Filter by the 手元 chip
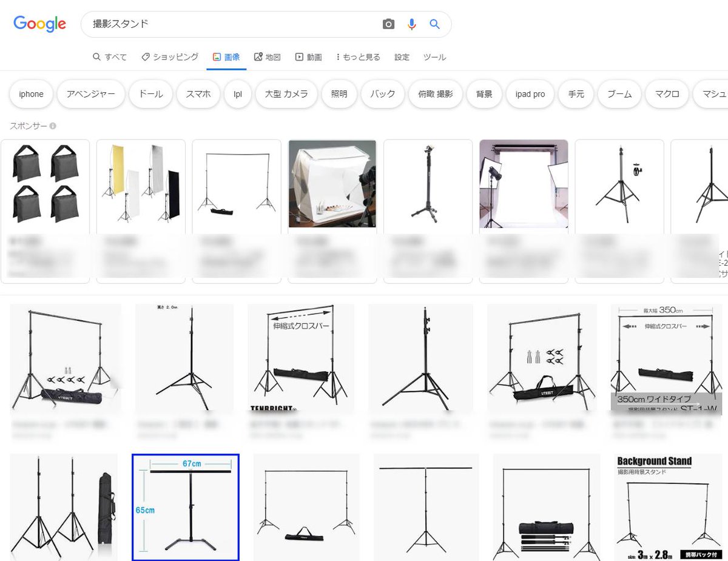This screenshot has width=728, height=561. [576, 94]
